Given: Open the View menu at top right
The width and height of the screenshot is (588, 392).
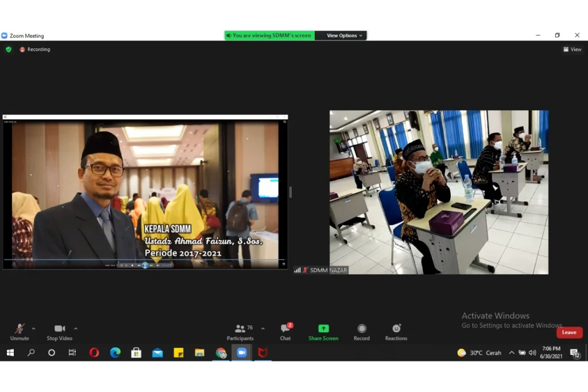Looking at the screenshot, I should coord(572,49).
